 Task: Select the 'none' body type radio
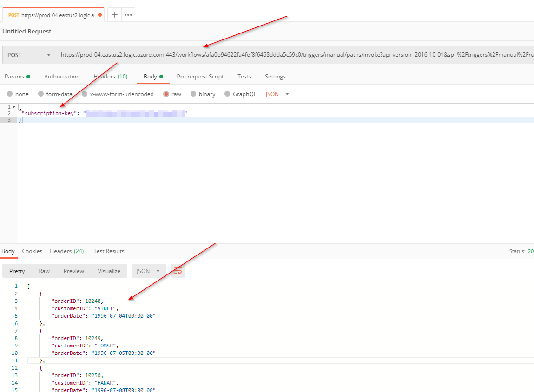[x=10, y=94]
